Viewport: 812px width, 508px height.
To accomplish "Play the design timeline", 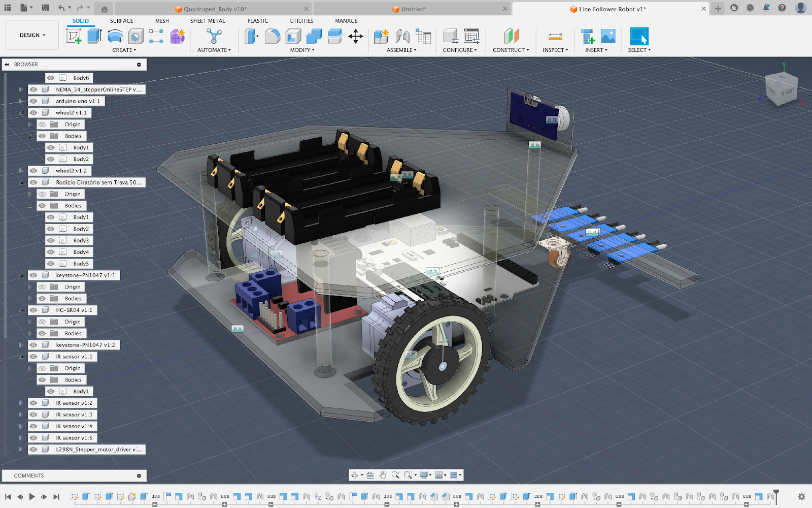I will click(x=32, y=496).
